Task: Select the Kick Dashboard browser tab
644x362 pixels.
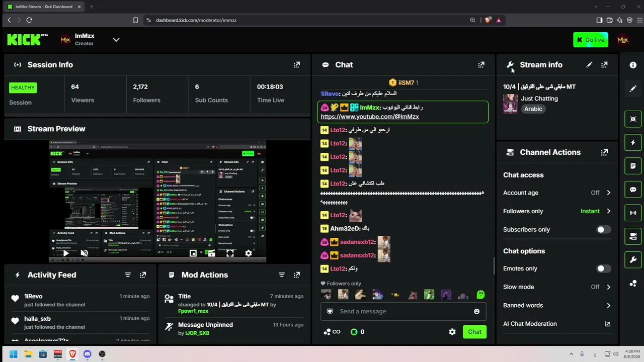Action: point(43,7)
